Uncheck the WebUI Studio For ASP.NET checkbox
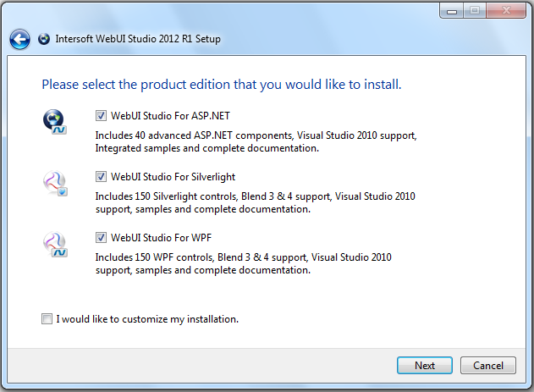 click(102, 116)
